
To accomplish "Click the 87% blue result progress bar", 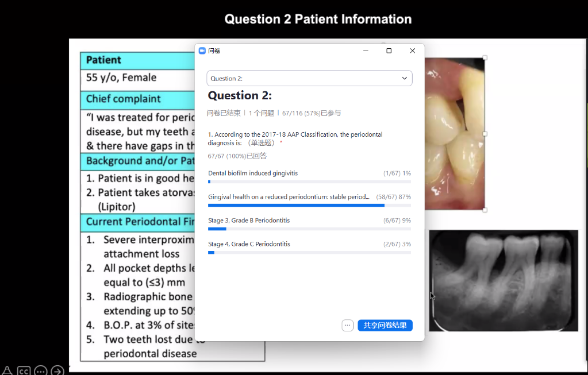I will coord(296,205).
